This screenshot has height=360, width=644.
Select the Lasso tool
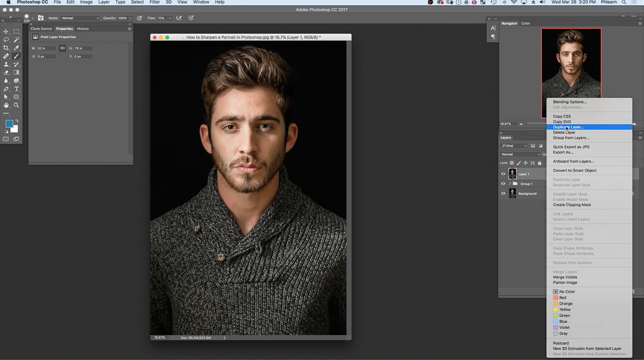point(6,40)
